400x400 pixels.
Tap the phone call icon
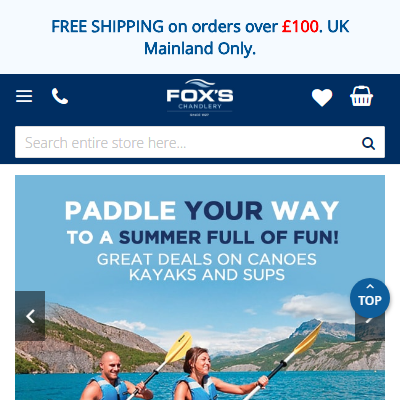click(60, 96)
